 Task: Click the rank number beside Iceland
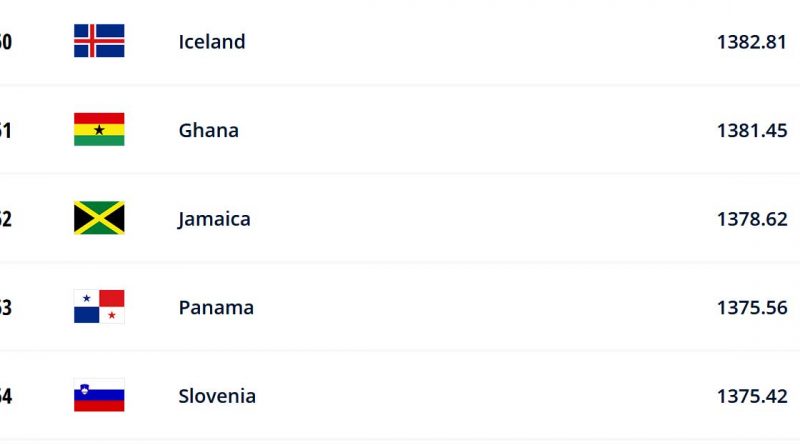pos(6,42)
